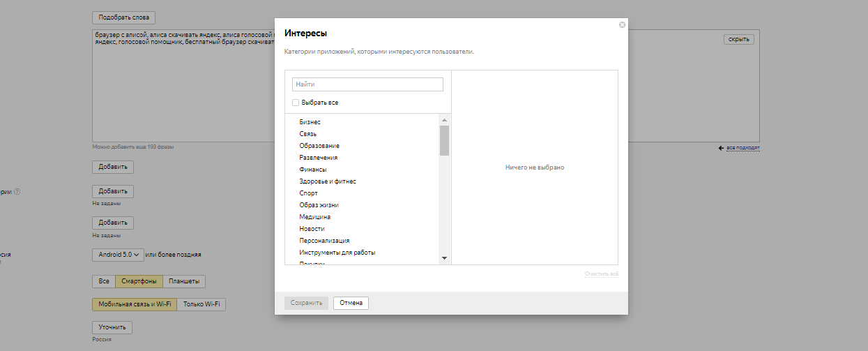Click the question mark help icon
The width and height of the screenshot is (868, 351).
coord(17,192)
